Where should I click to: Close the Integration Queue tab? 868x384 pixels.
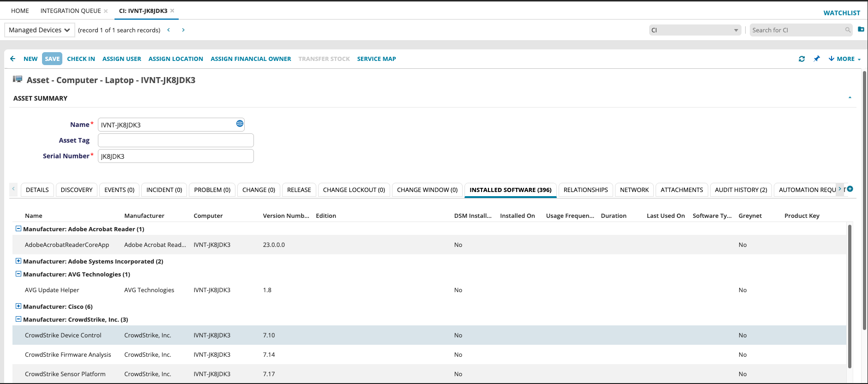[106, 11]
